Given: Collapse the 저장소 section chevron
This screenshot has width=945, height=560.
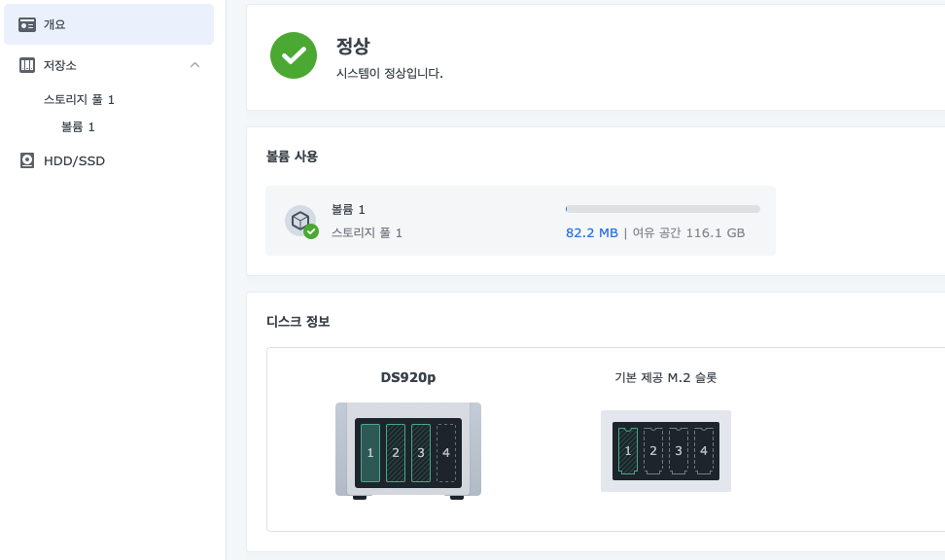Looking at the screenshot, I should point(194,65).
